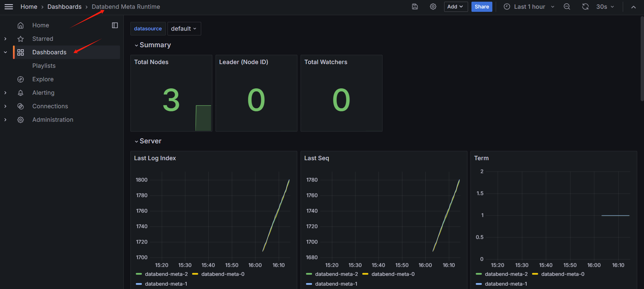Click the hamburger menu icon
This screenshot has height=289, width=644.
[x=9, y=7]
